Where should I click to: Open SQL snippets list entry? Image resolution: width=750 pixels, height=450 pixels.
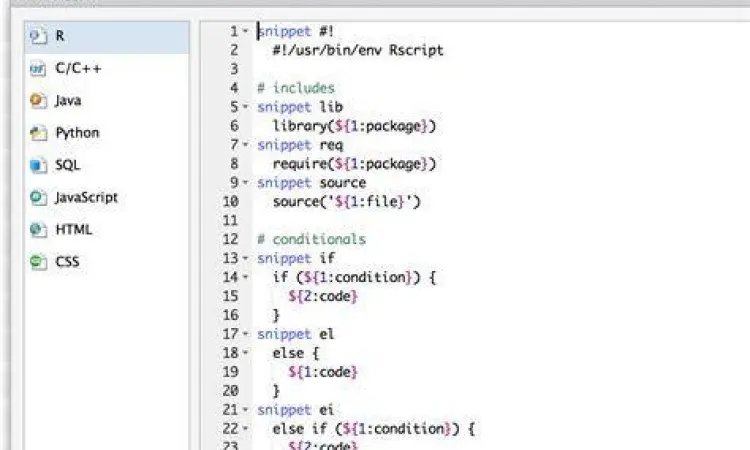[x=107, y=165]
